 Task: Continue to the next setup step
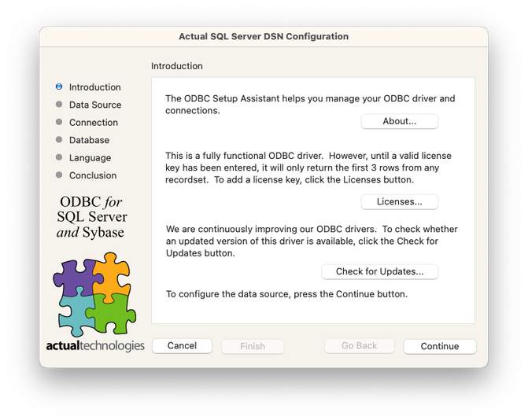(439, 346)
